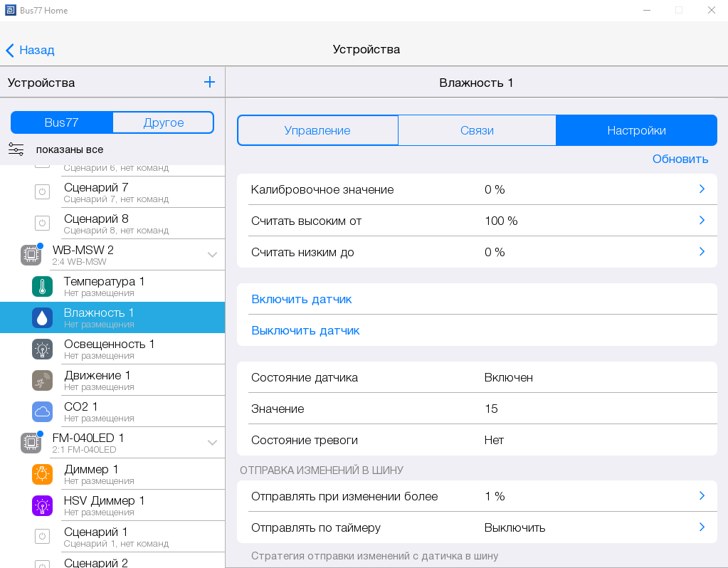Screen dimensions: 728x568
Task: Go back using the Назад button
Action: (x=30, y=50)
